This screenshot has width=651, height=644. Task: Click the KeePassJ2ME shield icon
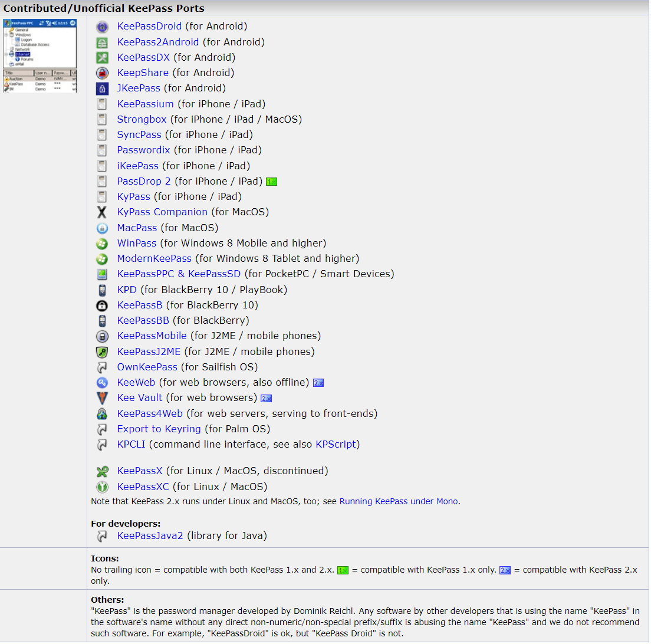pyautogui.click(x=102, y=352)
